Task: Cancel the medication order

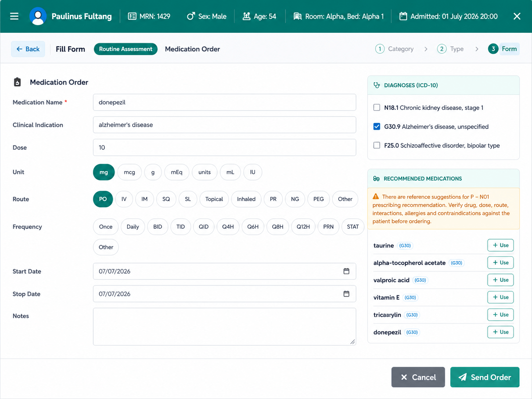Action: (418, 377)
